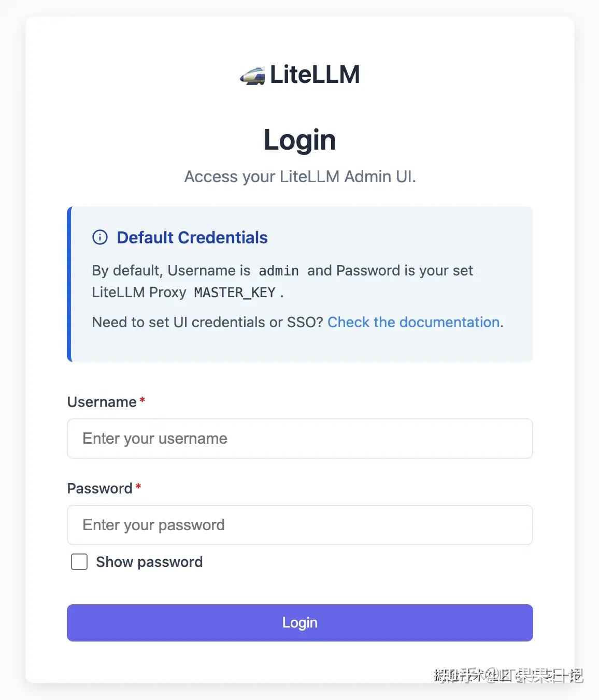This screenshot has width=599, height=700.
Task: Select the Default Credentials heading
Action: coord(192,237)
